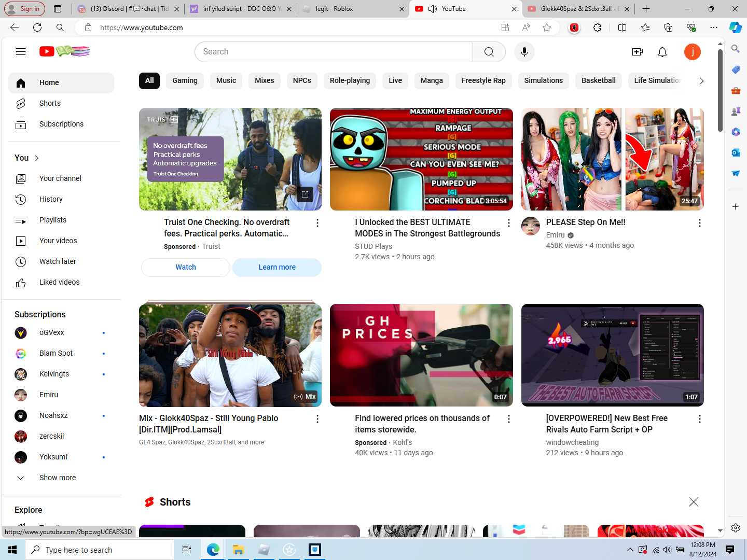Select the Freestyle Rap filter chip
The width and height of the screenshot is (747, 560).
[x=483, y=81]
